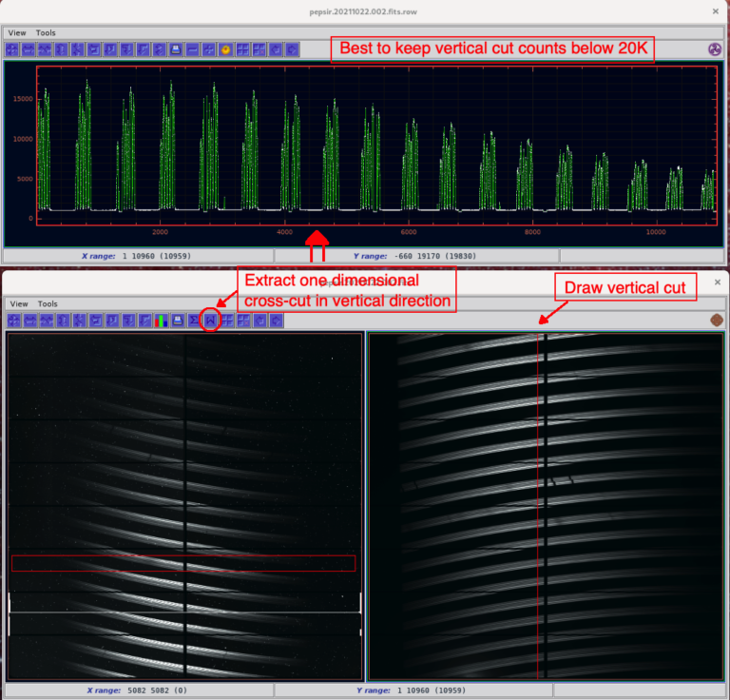Image resolution: width=730 pixels, height=700 pixels.
Task: Click the orange circle icon in the upper toolbar
Action: coord(226,49)
